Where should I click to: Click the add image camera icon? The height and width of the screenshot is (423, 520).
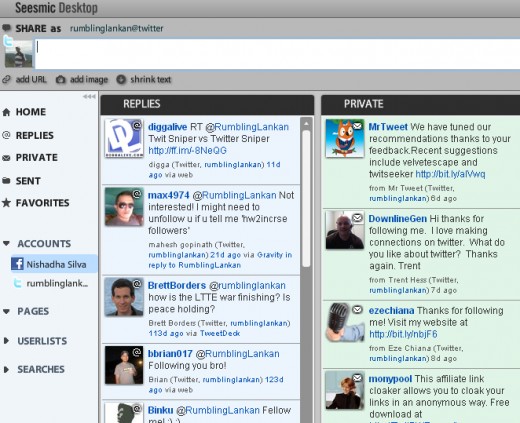click(60, 79)
